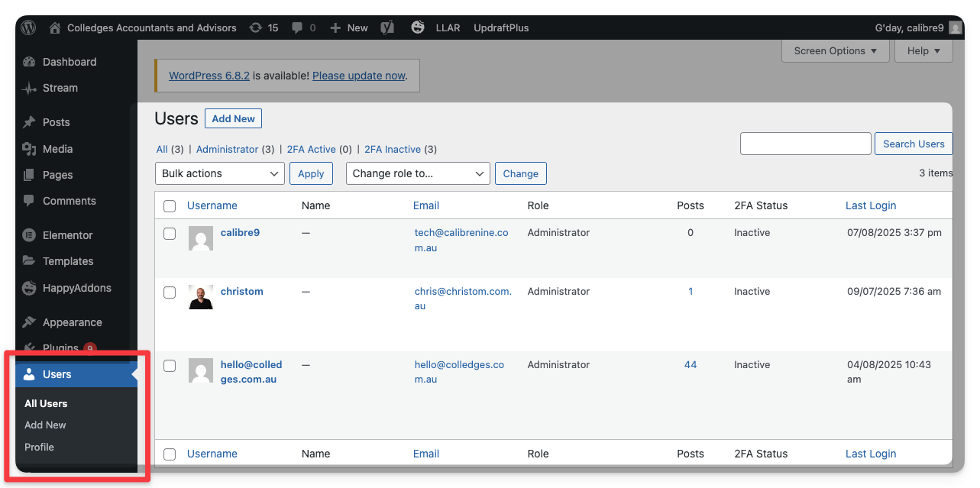The height and width of the screenshot is (488, 980).
Task: Expand the Screen Options panel
Action: pyautogui.click(x=835, y=51)
